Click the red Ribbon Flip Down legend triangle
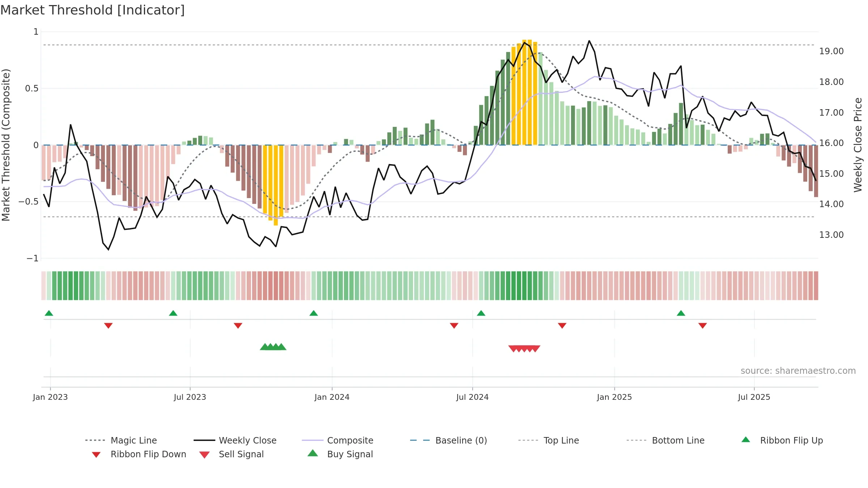Screen dimensions: 868x488 point(96,455)
